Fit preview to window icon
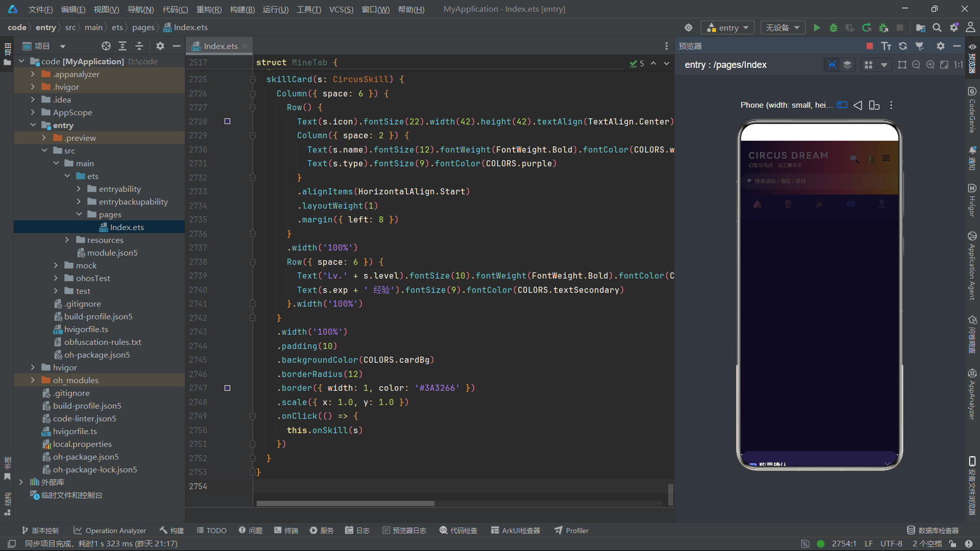 coord(944,65)
